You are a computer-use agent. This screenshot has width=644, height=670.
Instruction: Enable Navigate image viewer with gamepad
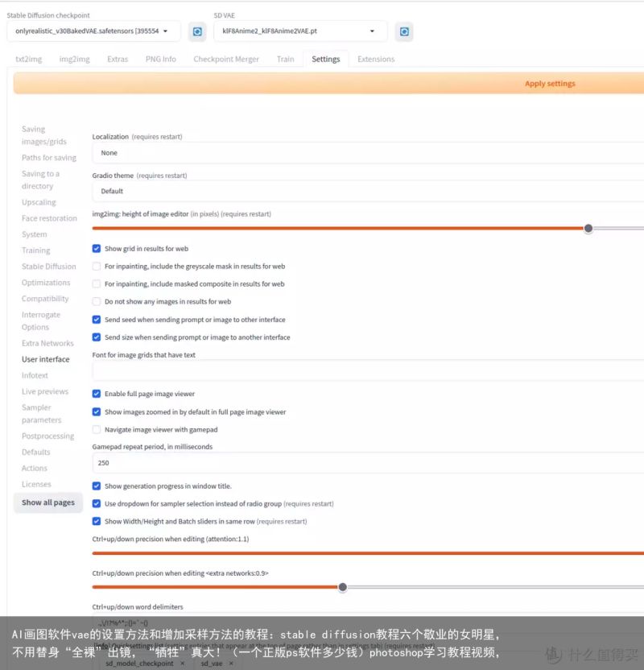click(x=97, y=430)
